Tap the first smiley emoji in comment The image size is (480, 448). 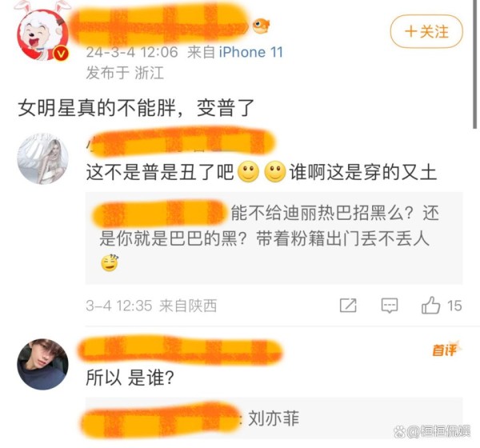[248, 172]
